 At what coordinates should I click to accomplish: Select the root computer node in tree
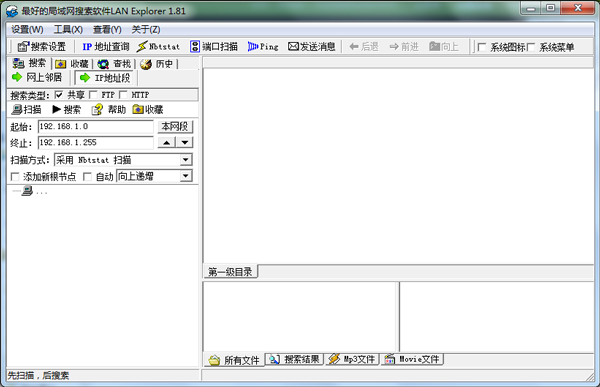(x=27, y=190)
